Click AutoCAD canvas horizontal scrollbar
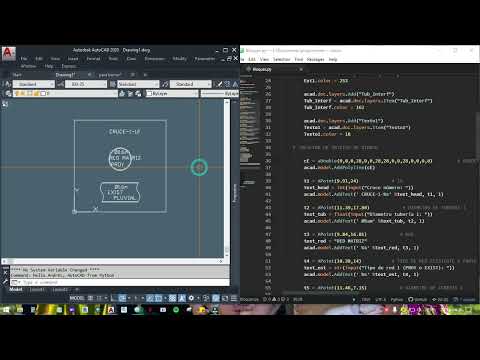Image resolution: width=480 pixels, height=360 pixels. click(113, 261)
